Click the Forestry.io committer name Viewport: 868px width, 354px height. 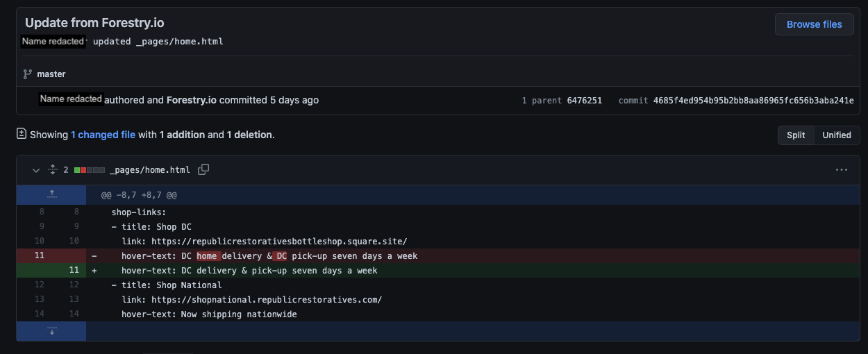point(191,100)
